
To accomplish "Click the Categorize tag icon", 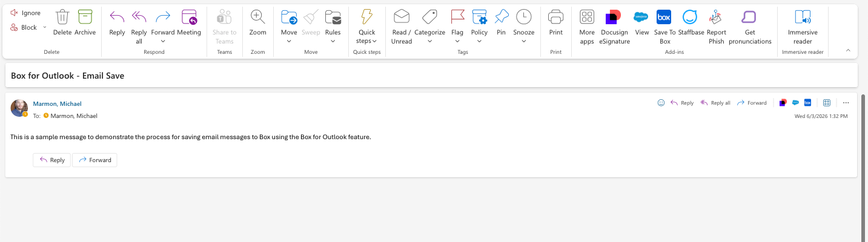I will (x=429, y=16).
